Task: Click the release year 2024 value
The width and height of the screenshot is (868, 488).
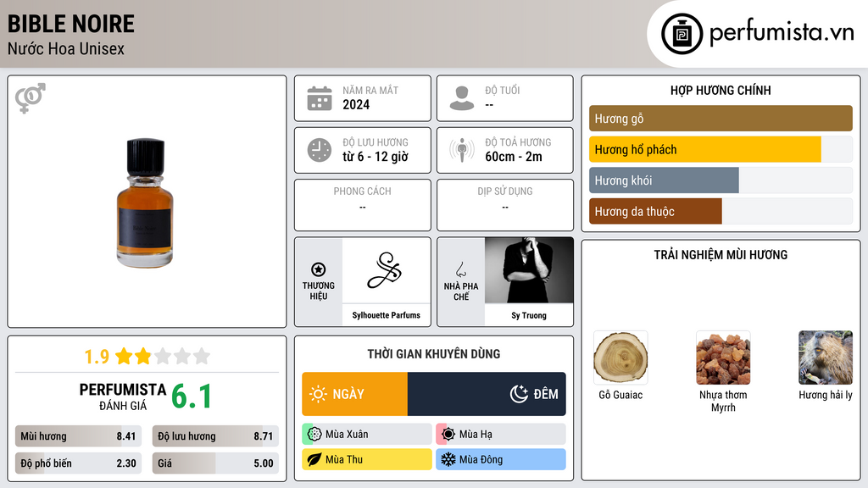Action: coord(356,104)
